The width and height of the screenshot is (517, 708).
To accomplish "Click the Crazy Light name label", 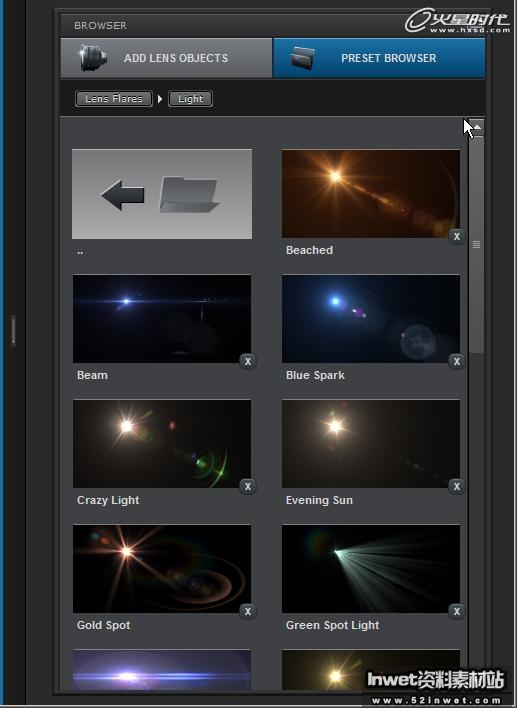I will (x=108, y=500).
